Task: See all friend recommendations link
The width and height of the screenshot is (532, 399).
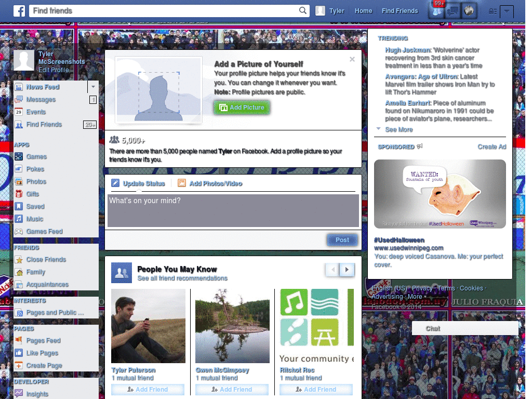Action: pos(182,278)
